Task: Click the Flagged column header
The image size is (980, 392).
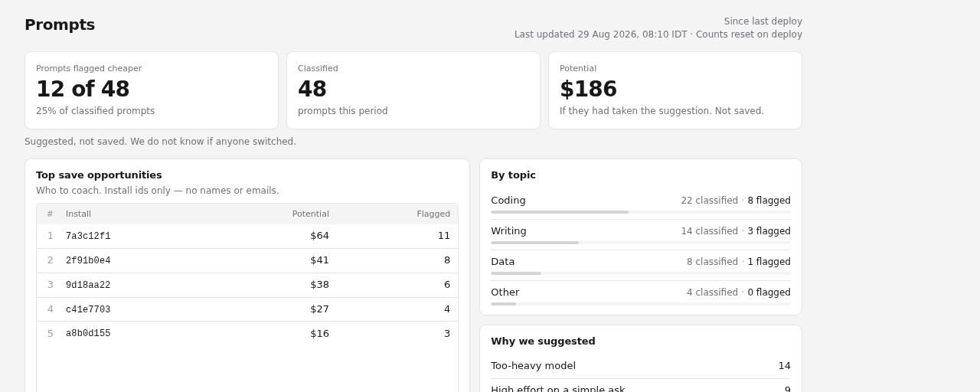Action: pos(433,214)
